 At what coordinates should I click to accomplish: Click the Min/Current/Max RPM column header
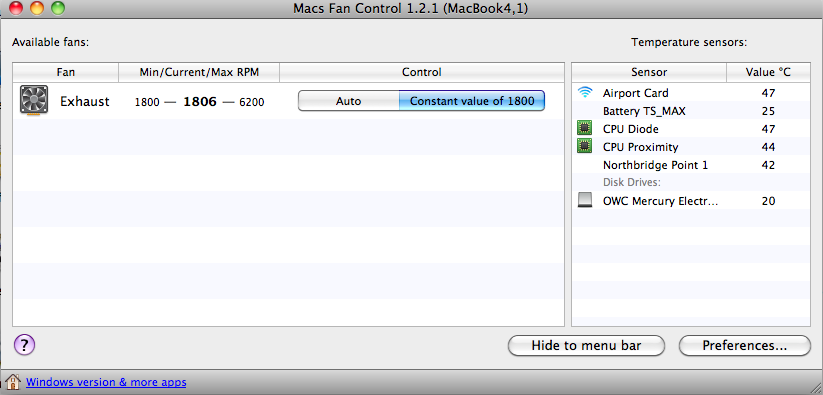(x=199, y=72)
